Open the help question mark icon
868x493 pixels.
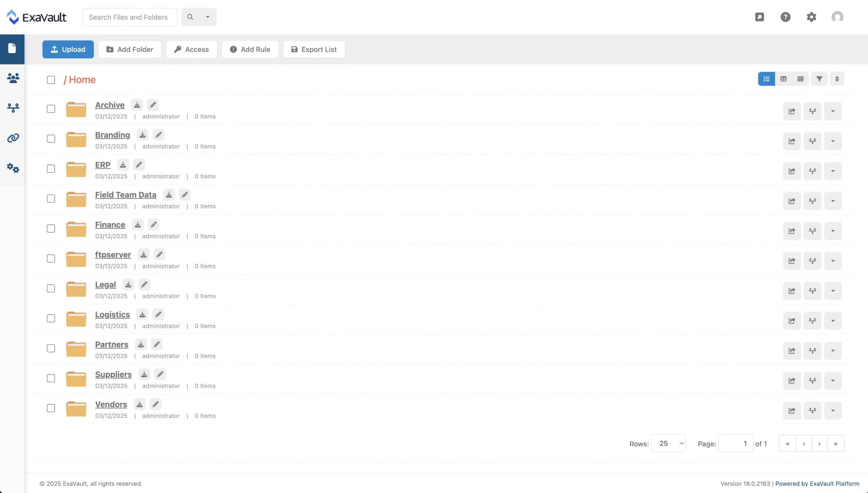click(x=786, y=17)
